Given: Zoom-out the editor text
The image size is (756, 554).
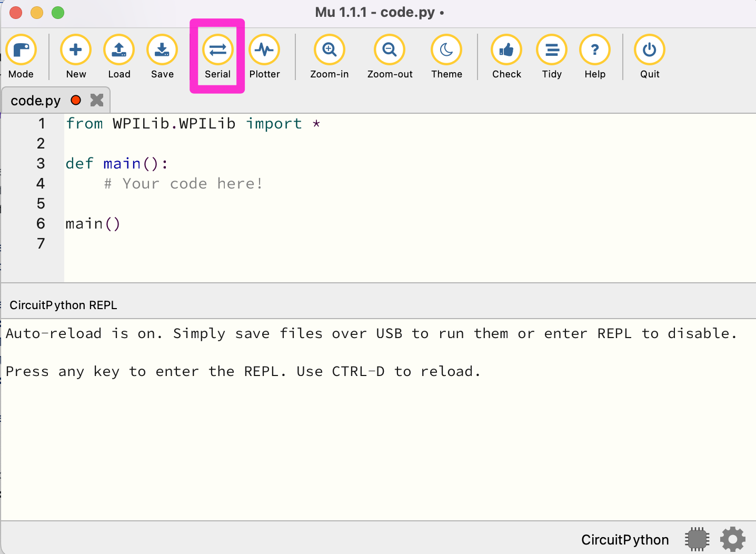Looking at the screenshot, I should [x=390, y=56].
